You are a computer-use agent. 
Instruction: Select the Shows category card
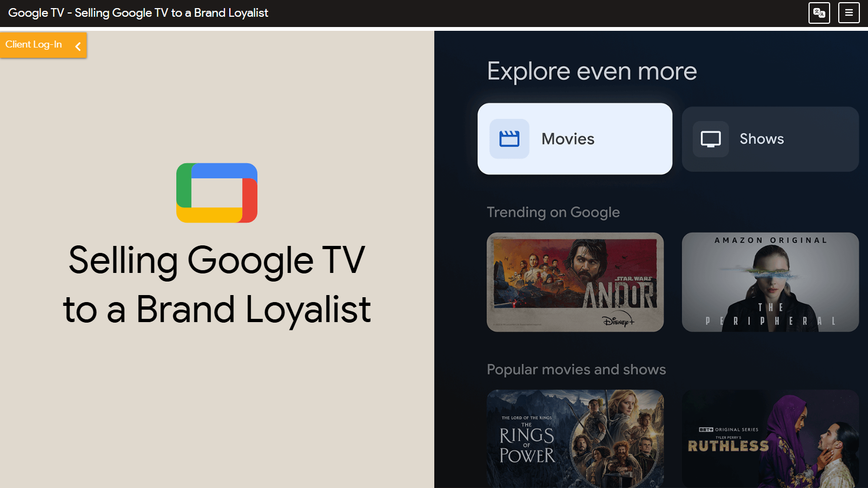770,139
